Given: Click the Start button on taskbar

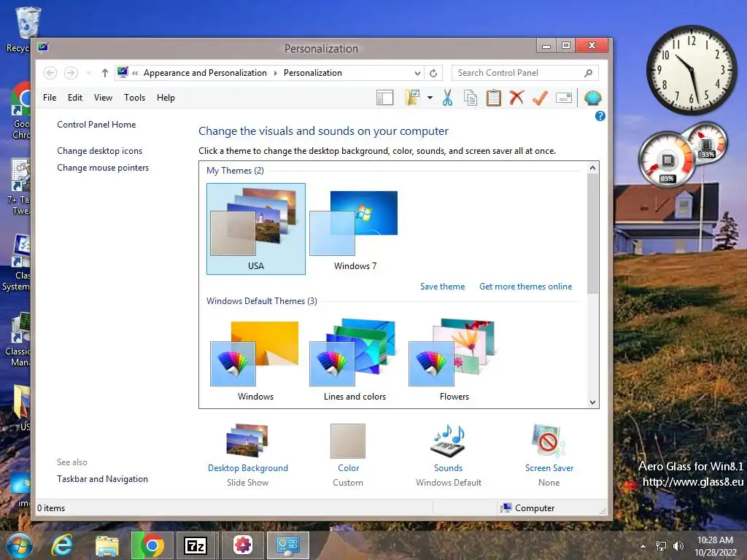Looking at the screenshot, I should click(x=20, y=545).
